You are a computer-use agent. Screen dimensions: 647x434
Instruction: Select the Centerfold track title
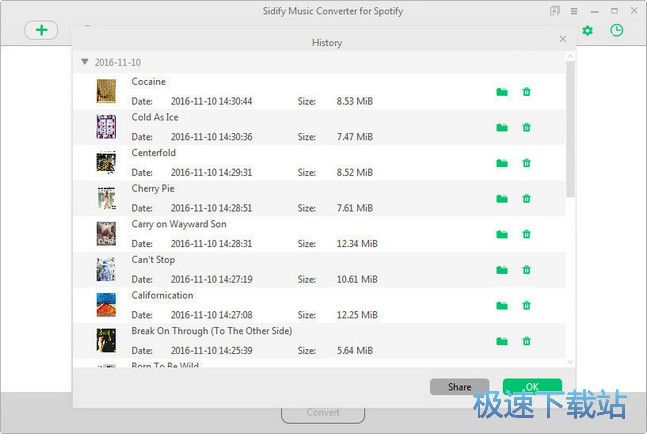[153, 153]
